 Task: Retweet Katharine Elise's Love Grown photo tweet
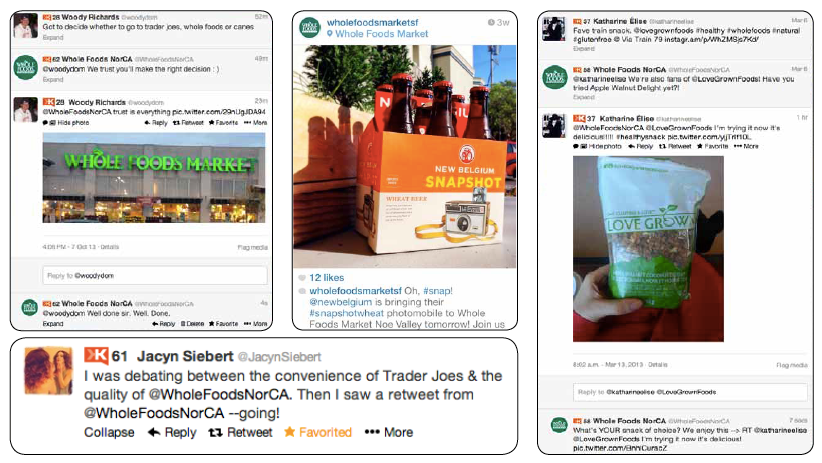click(675, 146)
